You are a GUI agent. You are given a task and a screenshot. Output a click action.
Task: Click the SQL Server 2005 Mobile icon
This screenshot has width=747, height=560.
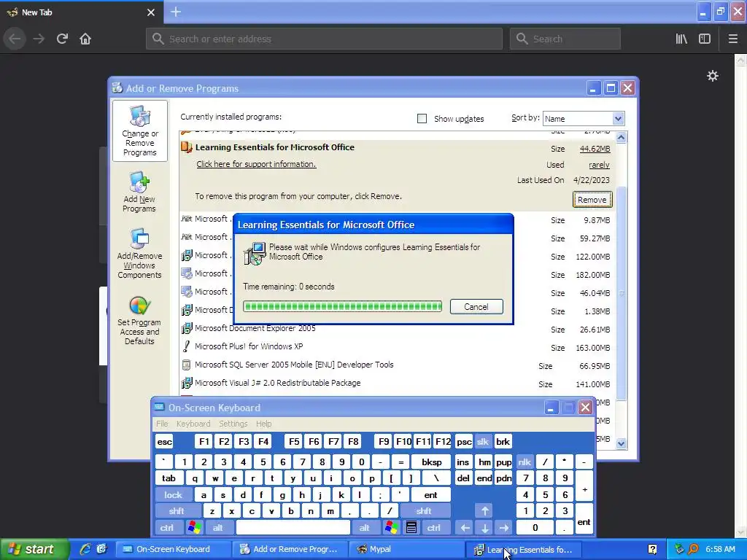tap(186, 365)
